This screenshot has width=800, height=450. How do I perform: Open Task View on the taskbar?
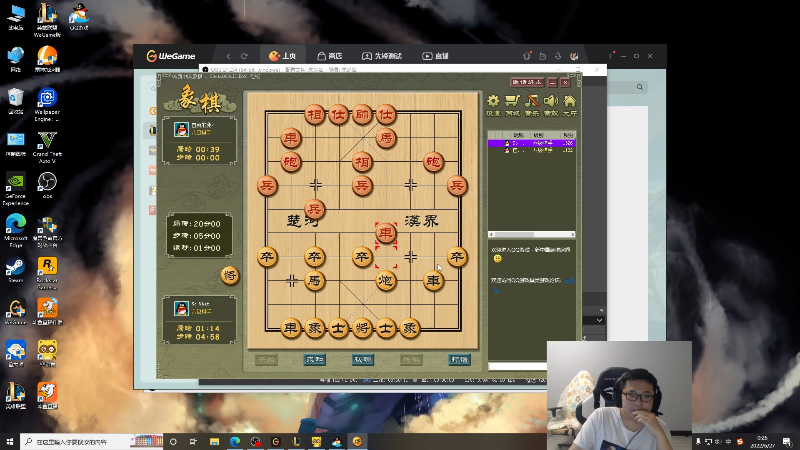coord(193,441)
